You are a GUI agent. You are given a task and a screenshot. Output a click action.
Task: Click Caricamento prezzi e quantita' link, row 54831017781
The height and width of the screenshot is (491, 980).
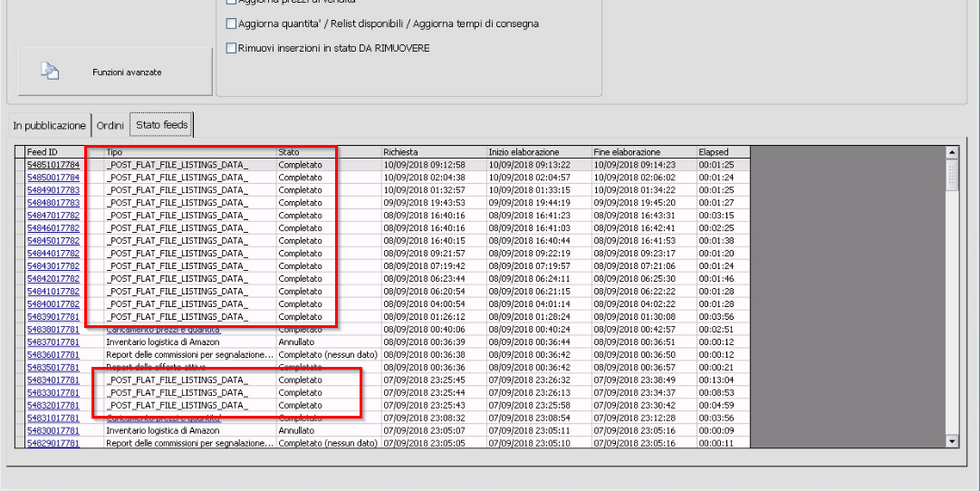point(163,418)
